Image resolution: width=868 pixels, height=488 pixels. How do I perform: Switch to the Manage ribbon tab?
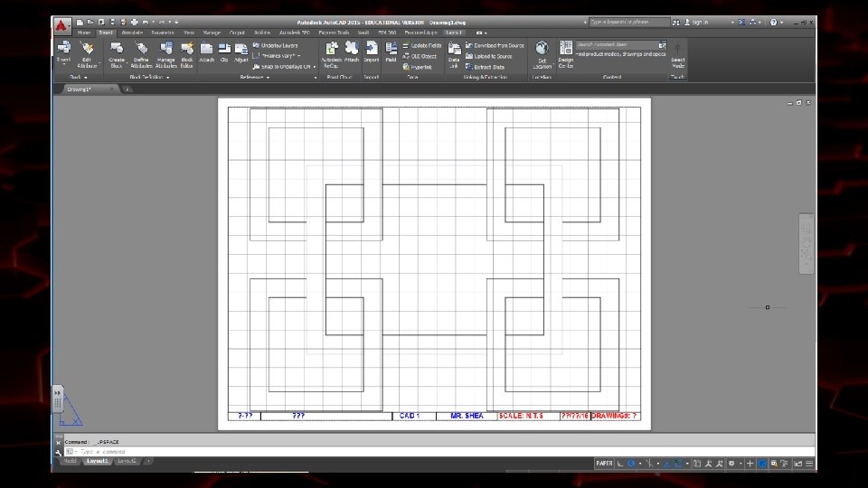click(212, 33)
